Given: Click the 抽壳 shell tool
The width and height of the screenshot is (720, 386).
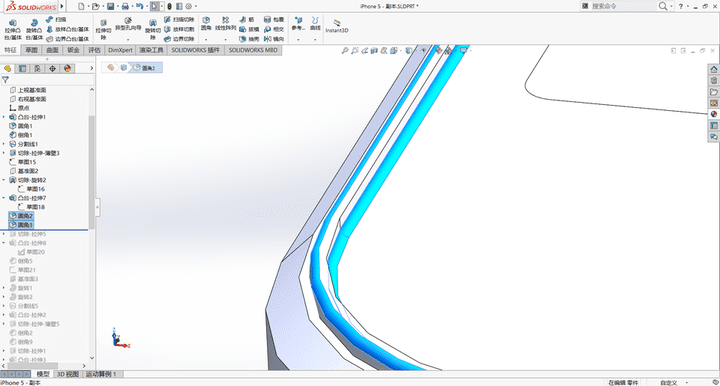Looking at the screenshot, I should [249, 39].
